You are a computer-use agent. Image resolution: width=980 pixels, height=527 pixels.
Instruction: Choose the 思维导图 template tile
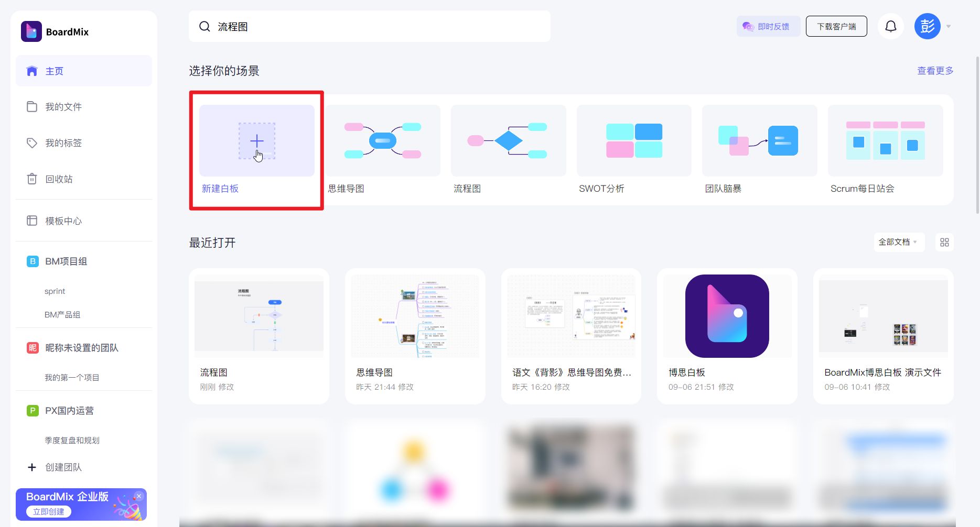pos(383,140)
